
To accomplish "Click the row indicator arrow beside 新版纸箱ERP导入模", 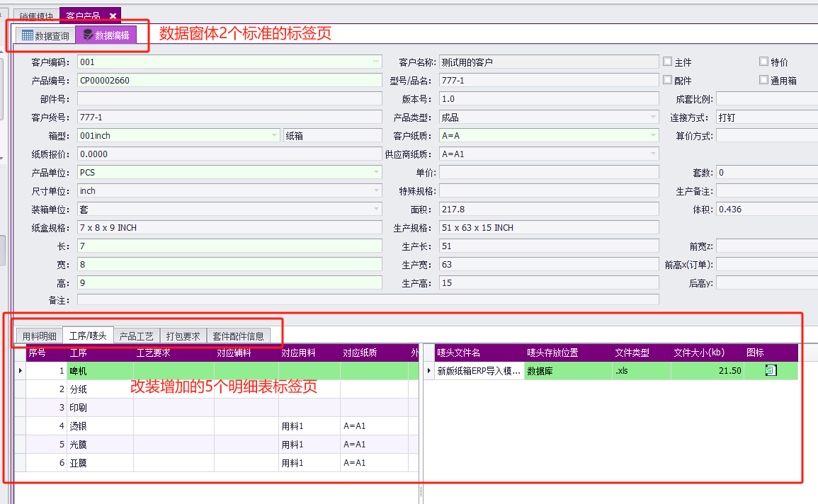I will coord(428,371).
